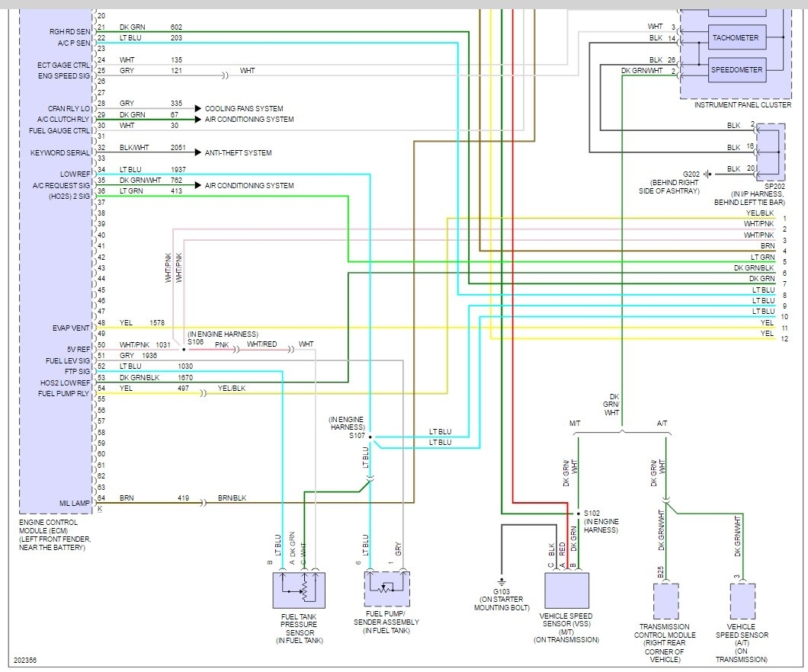The height and width of the screenshot is (672, 808).
Task: Click the S102 splice point
Action: [x=578, y=514]
